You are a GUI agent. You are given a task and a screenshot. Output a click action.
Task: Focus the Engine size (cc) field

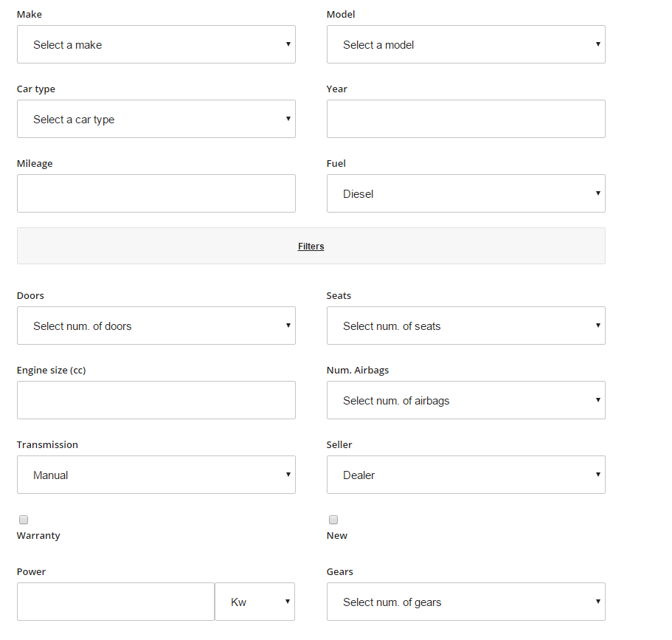tap(156, 400)
